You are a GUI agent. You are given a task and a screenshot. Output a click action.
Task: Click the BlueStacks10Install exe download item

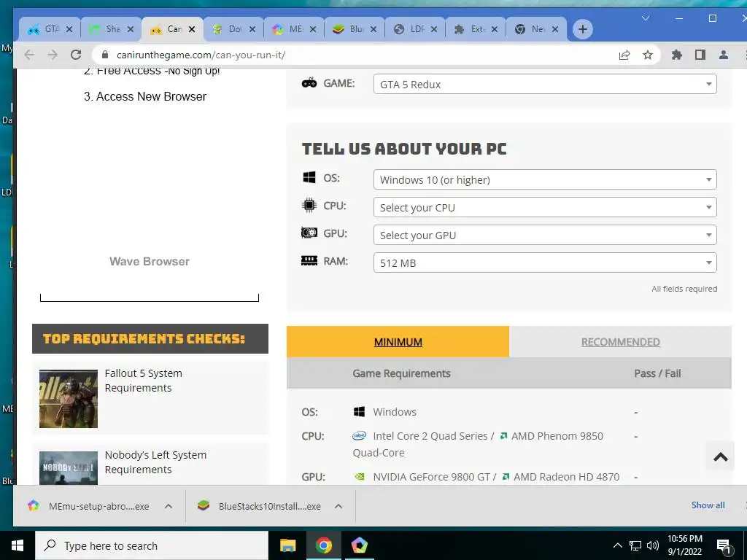click(x=259, y=506)
